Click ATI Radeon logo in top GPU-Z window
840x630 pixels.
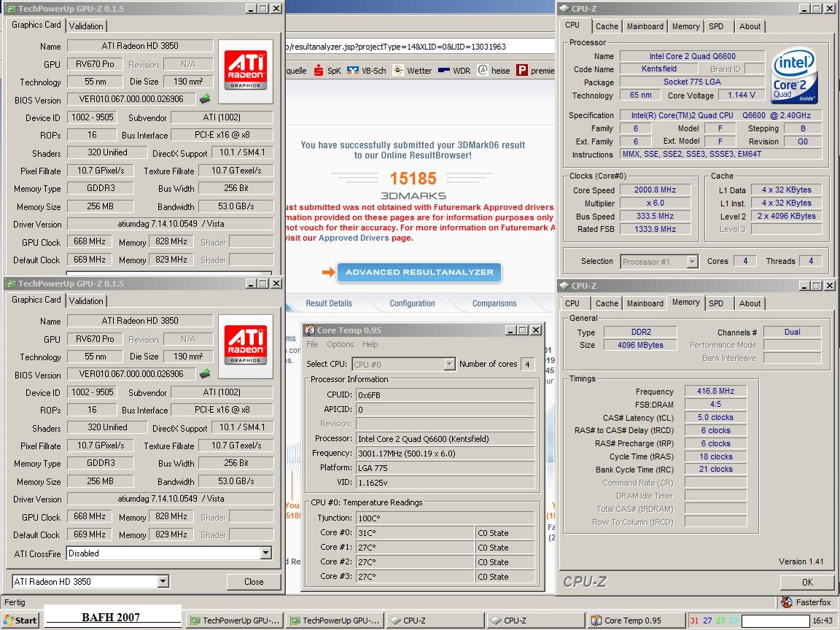click(245, 71)
